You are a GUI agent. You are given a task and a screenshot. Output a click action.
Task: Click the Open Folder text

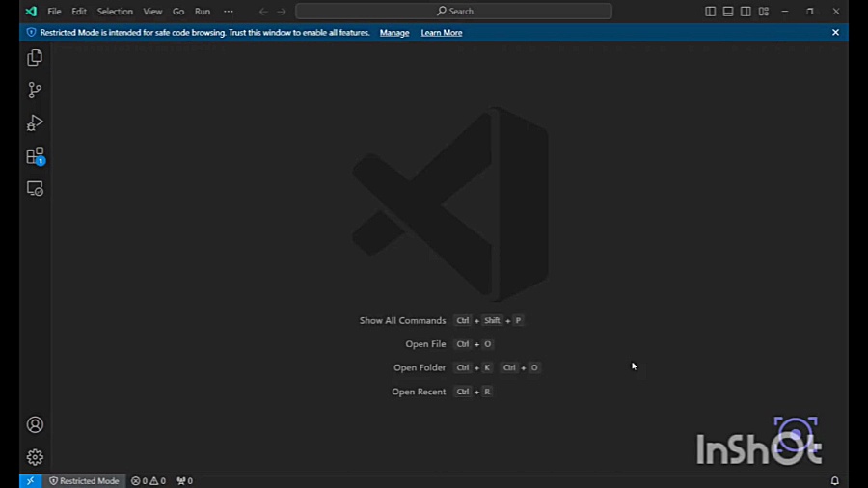point(420,367)
